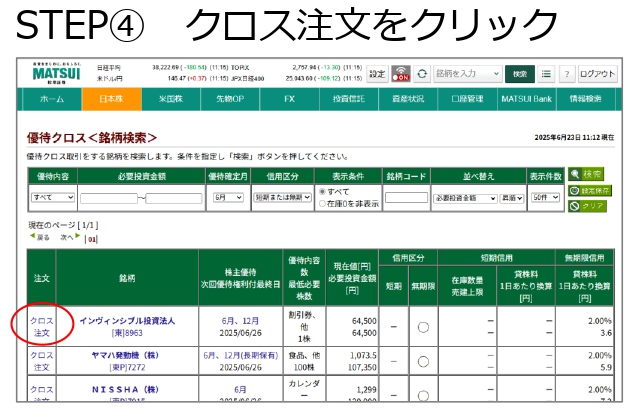This screenshot has height=418, width=641.
Task: Click the circular refresh icon in header
Action: [422, 74]
